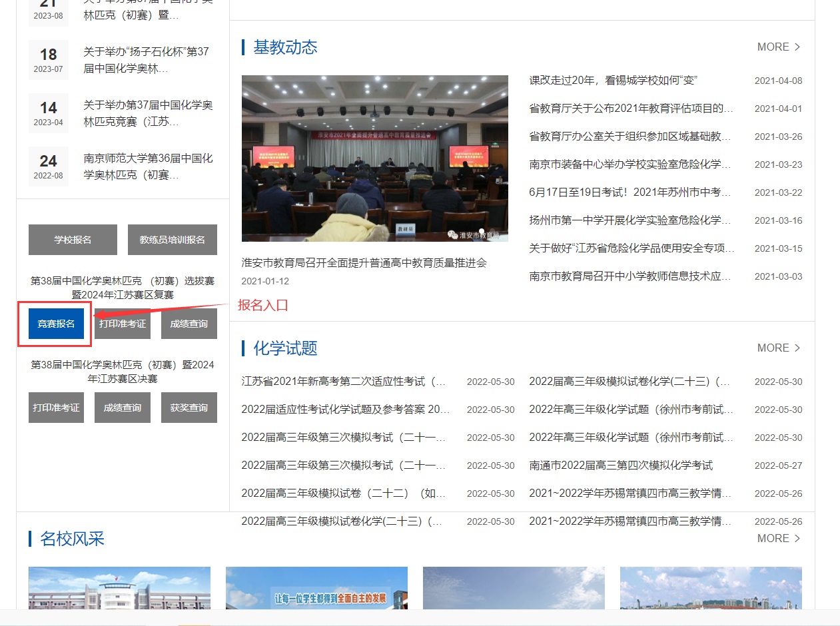840x626 pixels.
Task: Open 省教育厅关于公布2021年教育评估项目 article
Action: [x=631, y=109]
